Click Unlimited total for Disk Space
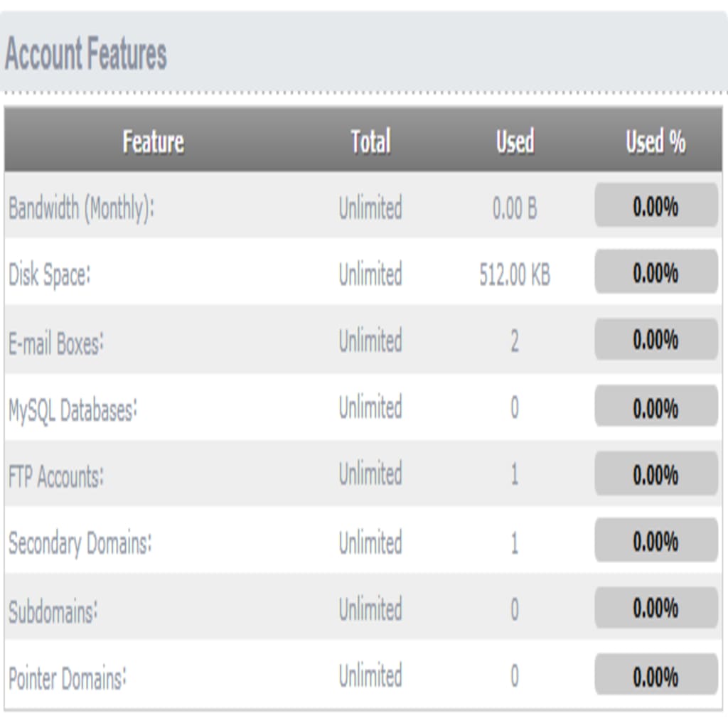This screenshot has height=728, width=728. pyautogui.click(x=370, y=274)
